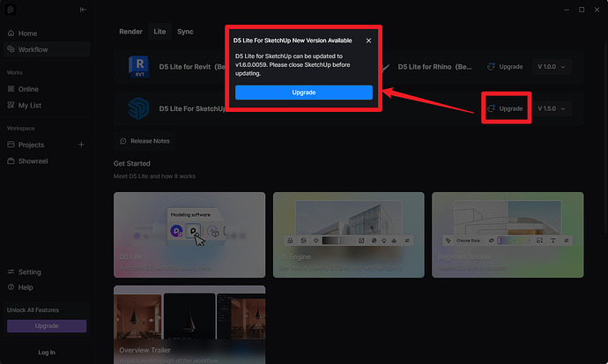Click the Home icon in the sidebar
The image size is (608, 364).
coord(11,33)
